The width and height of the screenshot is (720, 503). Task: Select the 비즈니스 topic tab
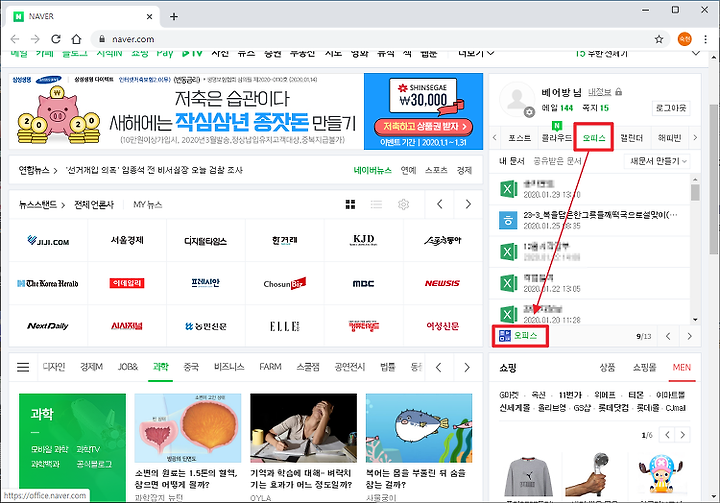(x=229, y=367)
